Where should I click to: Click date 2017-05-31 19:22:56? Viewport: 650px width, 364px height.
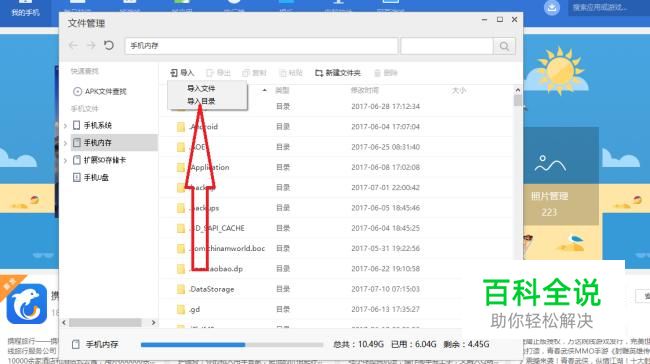click(386, 248)
